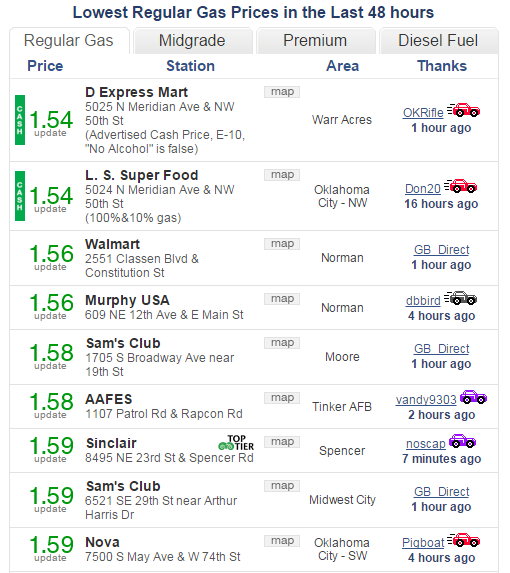Open the GB_Direct link on Walmart row
Viewport: 510px width, 573px height.
(x=441, y=250)
